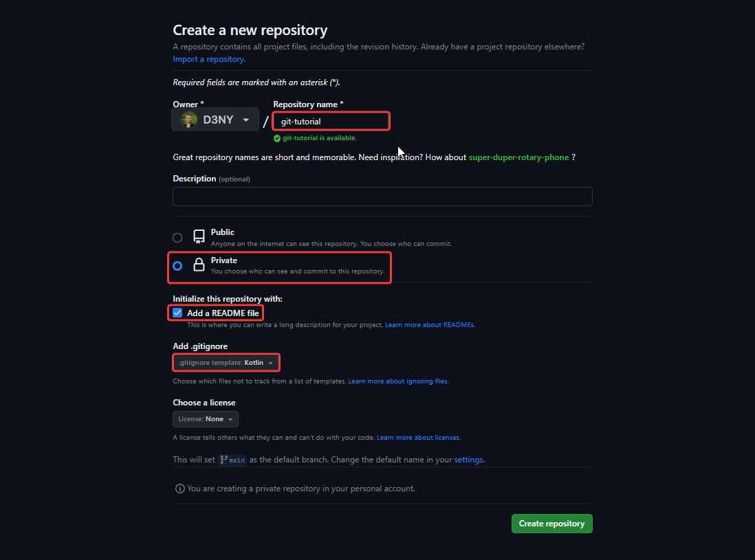The height and width of the screenshot is (560, 755).
Task: Open Learn more about ignoring files link
Action: 398,381
